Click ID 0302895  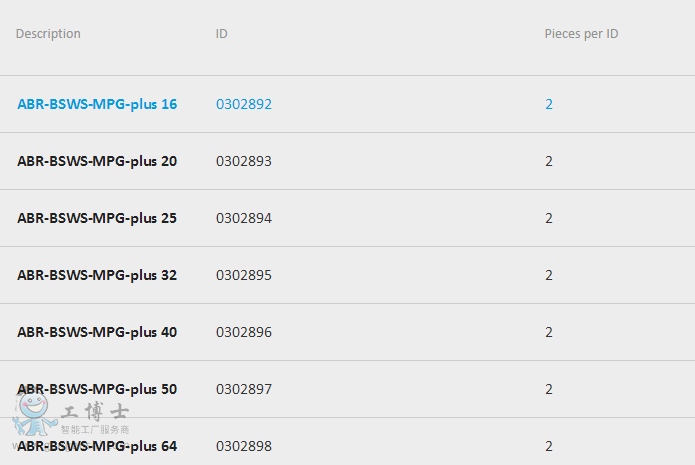pos(244,275)
